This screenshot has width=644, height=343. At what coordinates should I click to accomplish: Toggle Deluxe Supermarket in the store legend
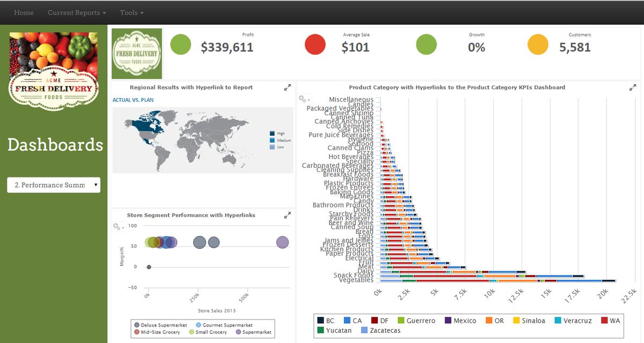coord(160,325)
